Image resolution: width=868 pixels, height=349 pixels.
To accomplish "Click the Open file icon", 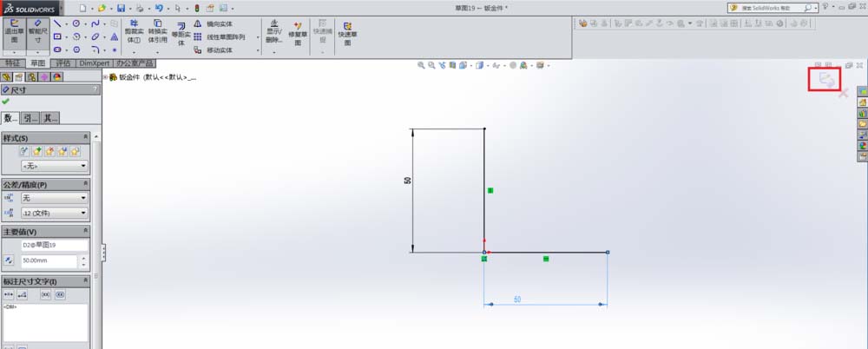I will [x=102, y=8].
